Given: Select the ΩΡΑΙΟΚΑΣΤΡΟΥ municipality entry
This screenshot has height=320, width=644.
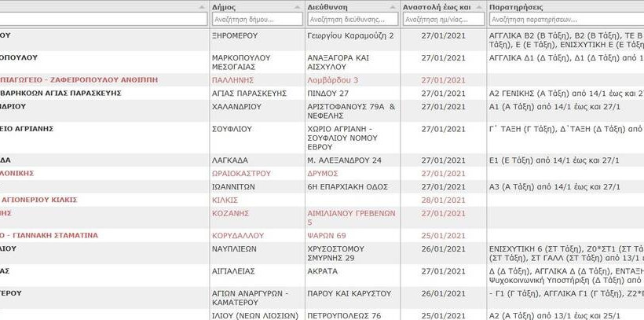Looking at the screenshot, I should (x=242, y=173).
